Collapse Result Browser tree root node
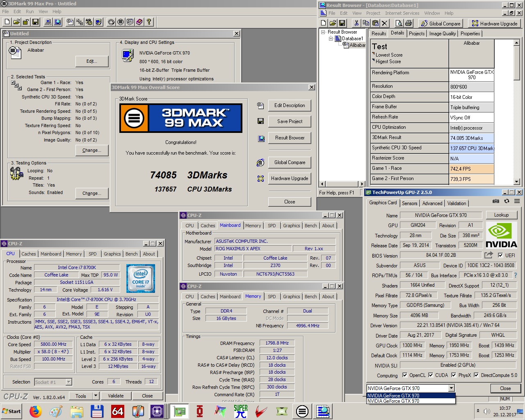This screenshot has width=525, height=420. click(323, 32)
